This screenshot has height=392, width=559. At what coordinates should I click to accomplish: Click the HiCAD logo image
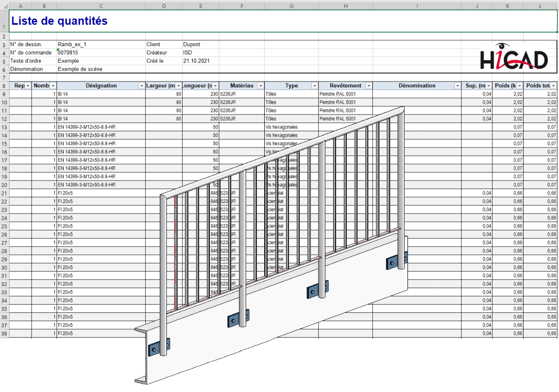[514, 59]
